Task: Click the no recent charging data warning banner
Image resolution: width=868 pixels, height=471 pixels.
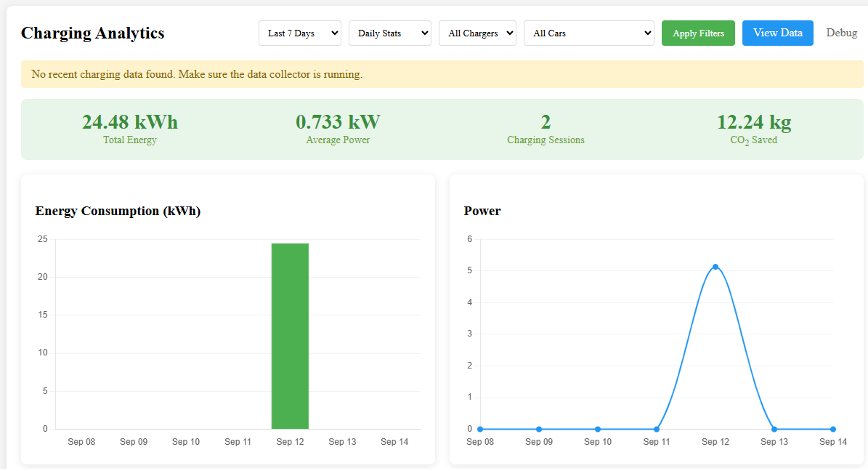Action: click(442, 74)
